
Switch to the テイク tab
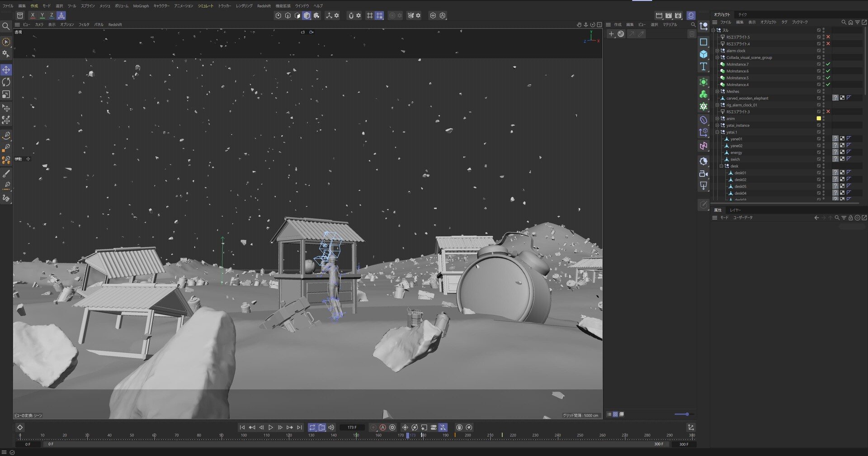[x=743, y=14]
